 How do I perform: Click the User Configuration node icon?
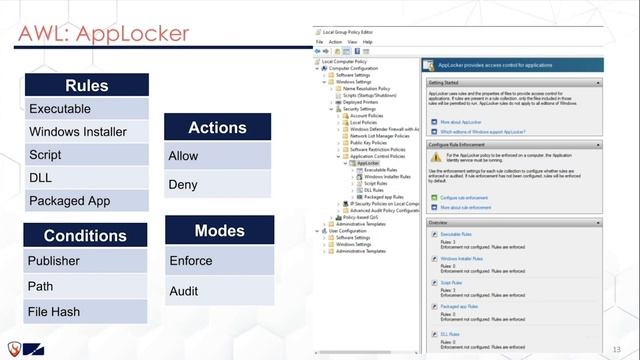pyautogui.click(x=324, y=231)
